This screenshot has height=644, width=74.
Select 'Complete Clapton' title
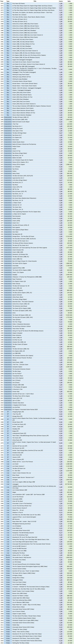point(17,367)
